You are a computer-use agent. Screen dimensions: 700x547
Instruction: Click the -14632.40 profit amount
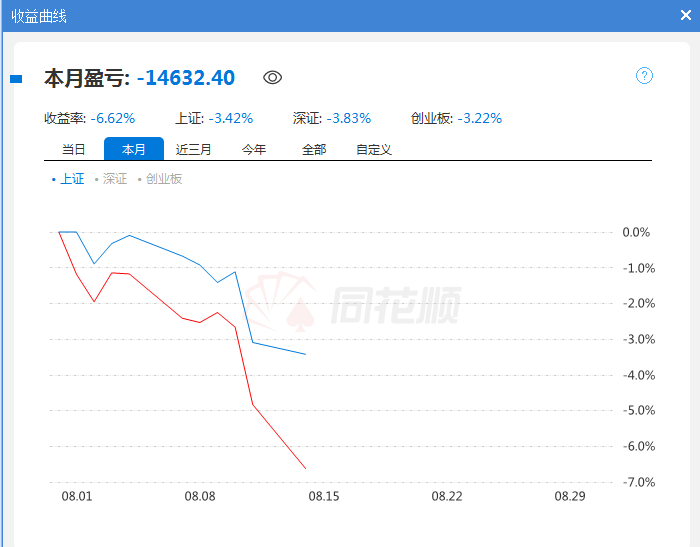click(x=186, y=78)
